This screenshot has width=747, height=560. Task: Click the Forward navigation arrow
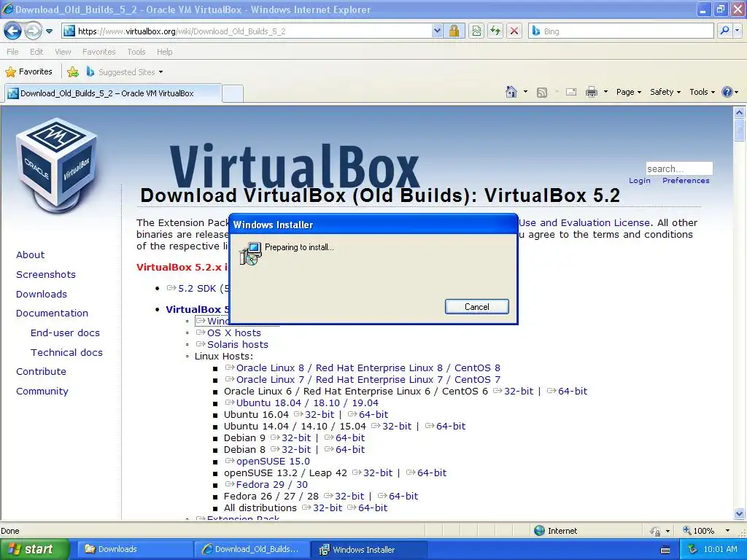(x=32, y=31)
